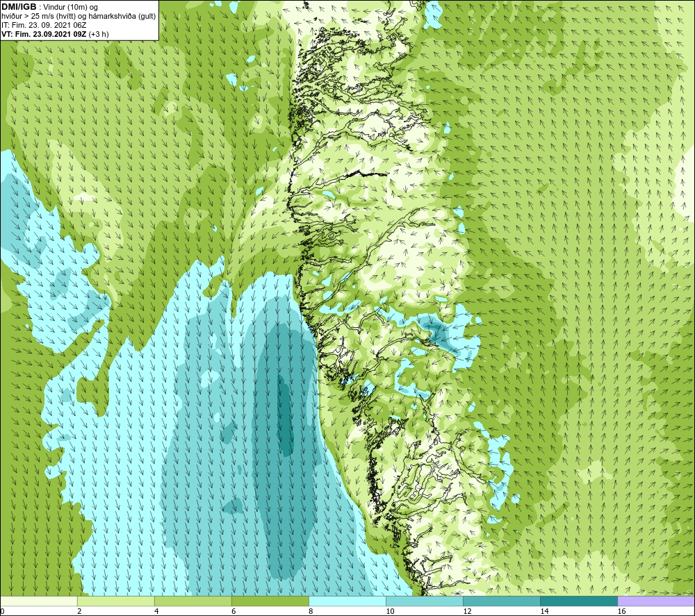Pick the light green 2–4 m/s colour segment

[116, 601]
